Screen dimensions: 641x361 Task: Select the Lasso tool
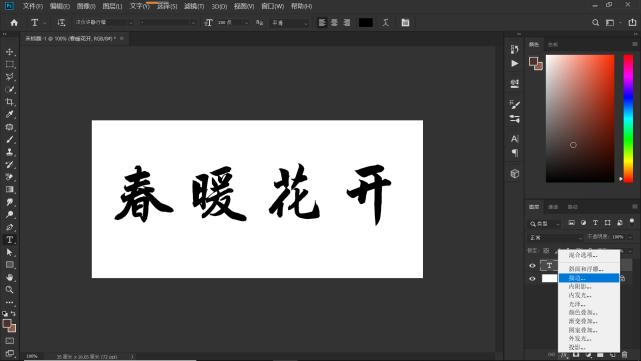(x=9, y=77)
